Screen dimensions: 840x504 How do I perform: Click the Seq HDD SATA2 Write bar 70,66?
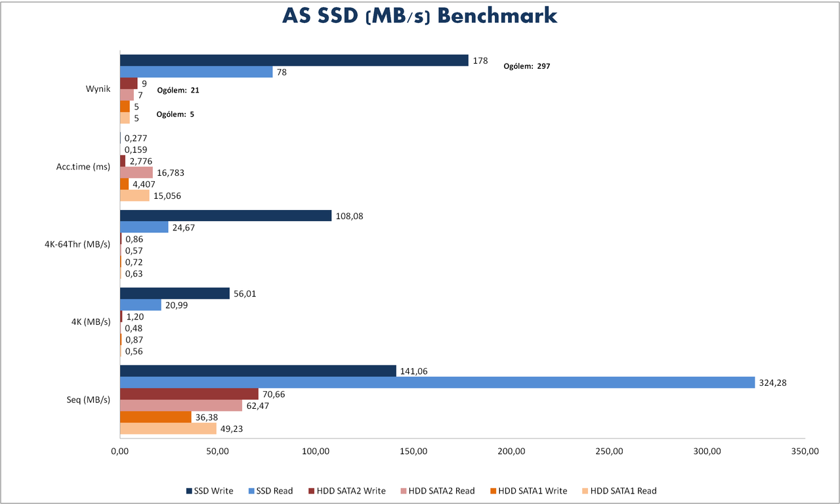(189, 394)
